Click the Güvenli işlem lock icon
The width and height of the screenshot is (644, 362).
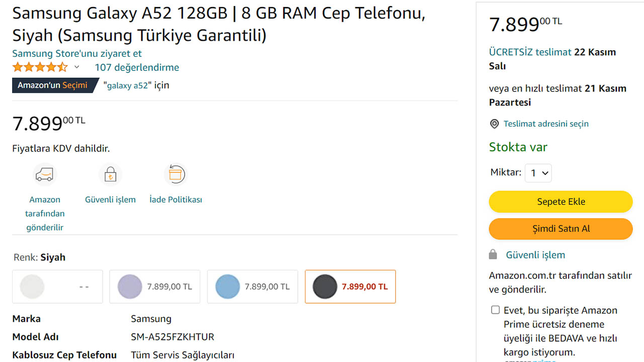110,175
